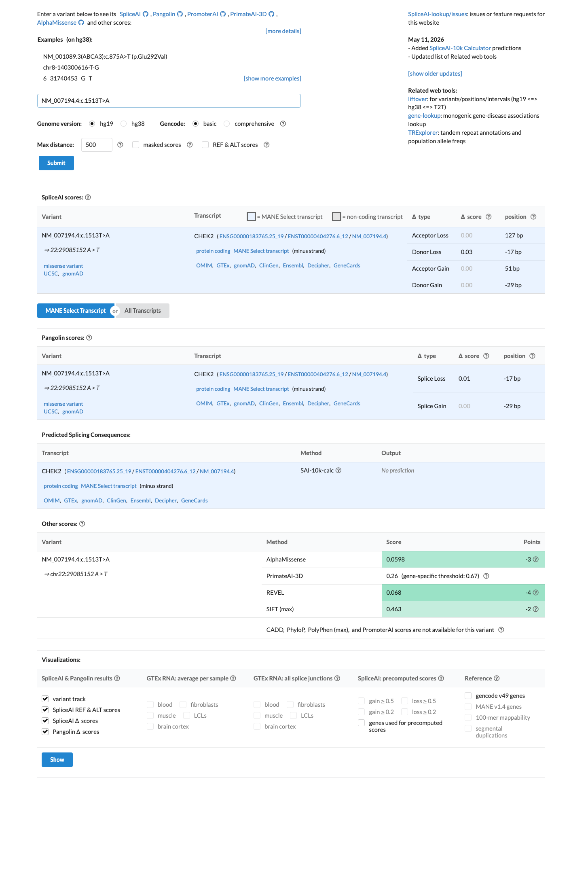
Task: Switch to All Transcripts tab
Action: [143, 311]
